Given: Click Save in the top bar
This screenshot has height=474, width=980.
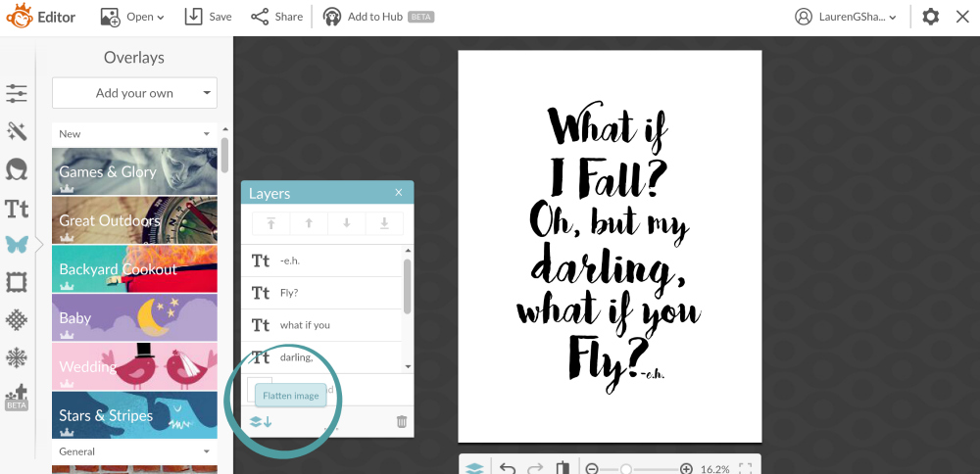Looking at the screenshot, I should [x=208, y=17].
